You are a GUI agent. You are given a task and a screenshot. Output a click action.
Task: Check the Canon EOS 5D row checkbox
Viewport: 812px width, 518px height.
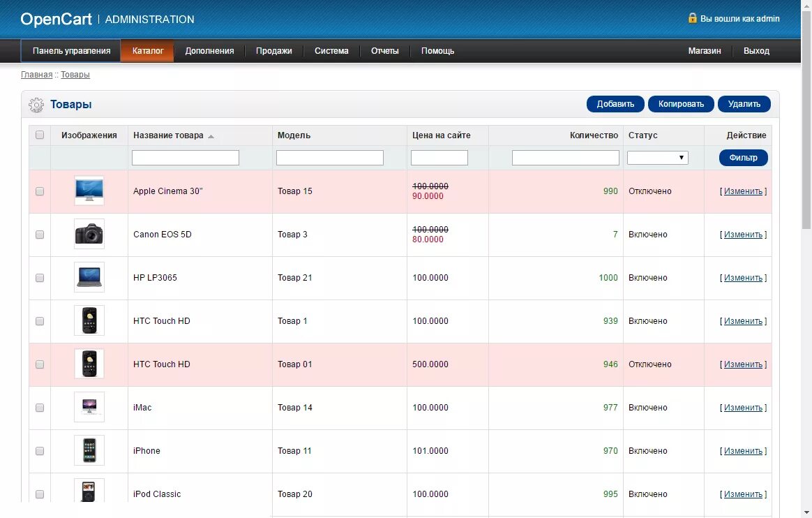click(40, 235)
